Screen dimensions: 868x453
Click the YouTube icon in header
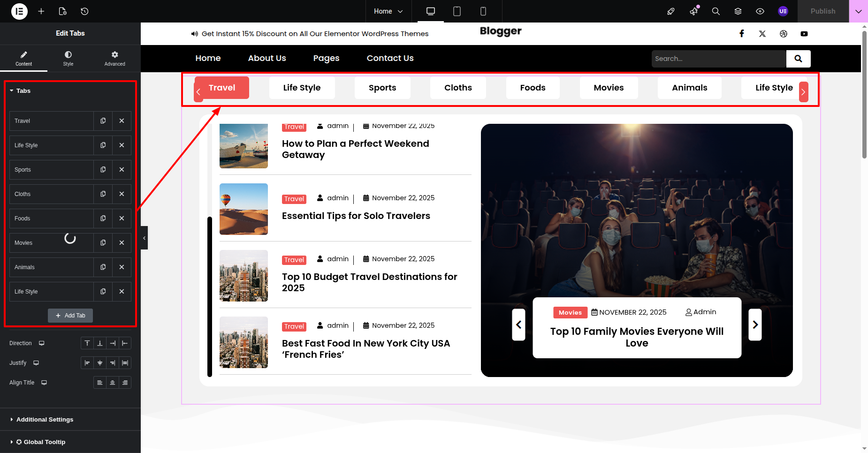[x=804, y=34]
